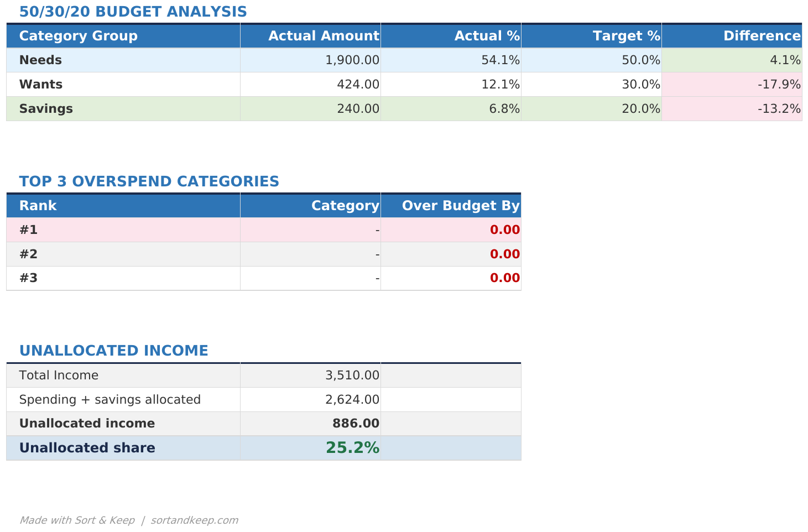Viewport: 808px width, 532px height.
Task: Click the "sortandkeep.com" footer text
Action: [194, 520]
